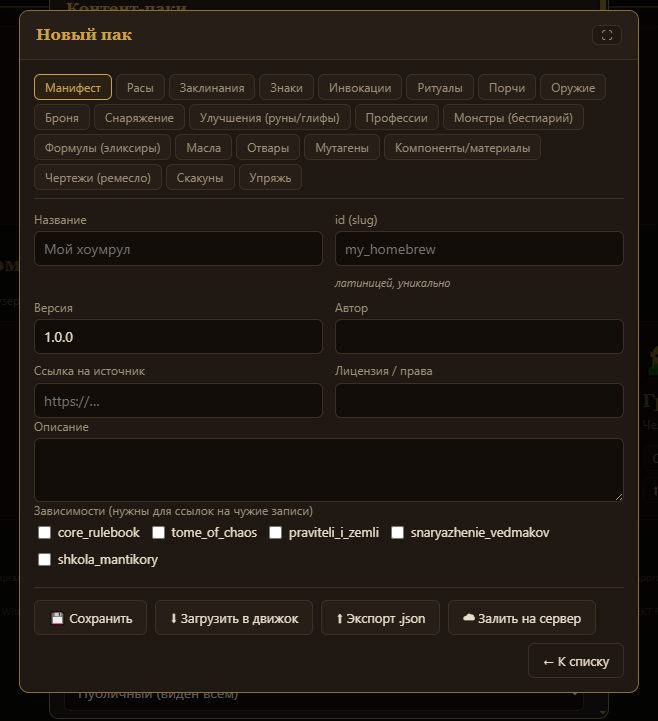Select the Знаки tab
Screen dimensions: 658x721
pos(286,87)
